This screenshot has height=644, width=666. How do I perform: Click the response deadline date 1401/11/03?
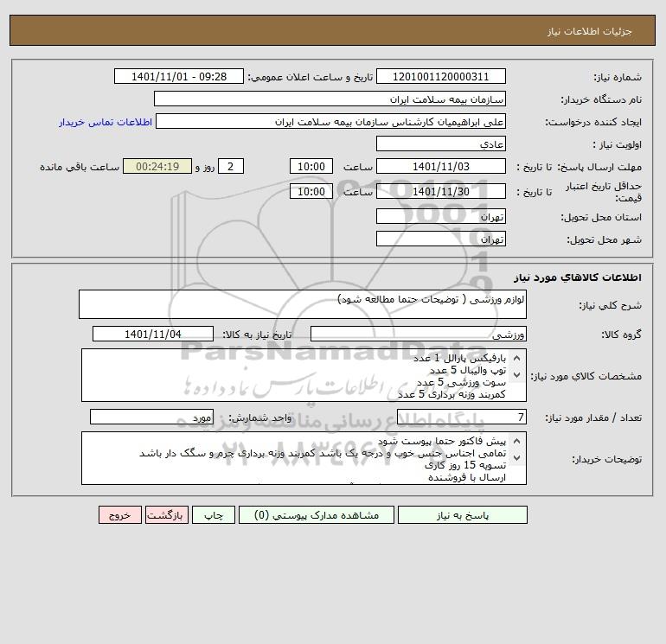click(x=441, y=167)
